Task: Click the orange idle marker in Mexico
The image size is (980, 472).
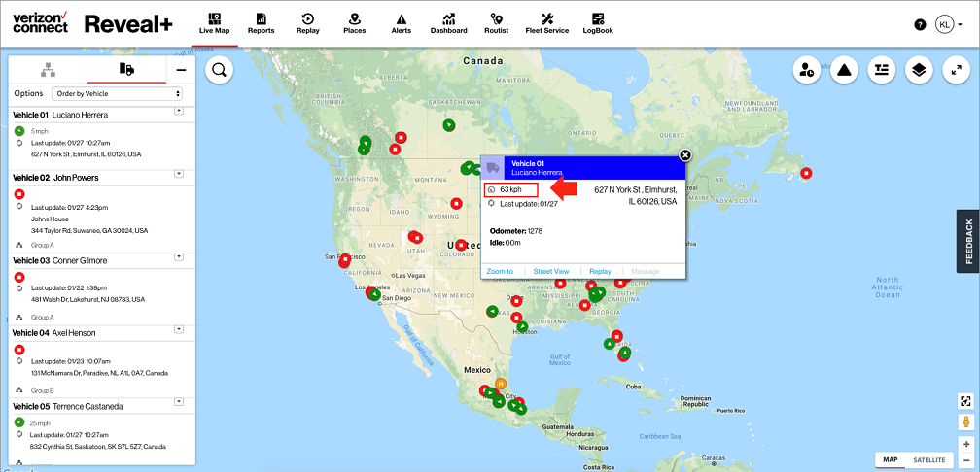Action: point(501,383)
